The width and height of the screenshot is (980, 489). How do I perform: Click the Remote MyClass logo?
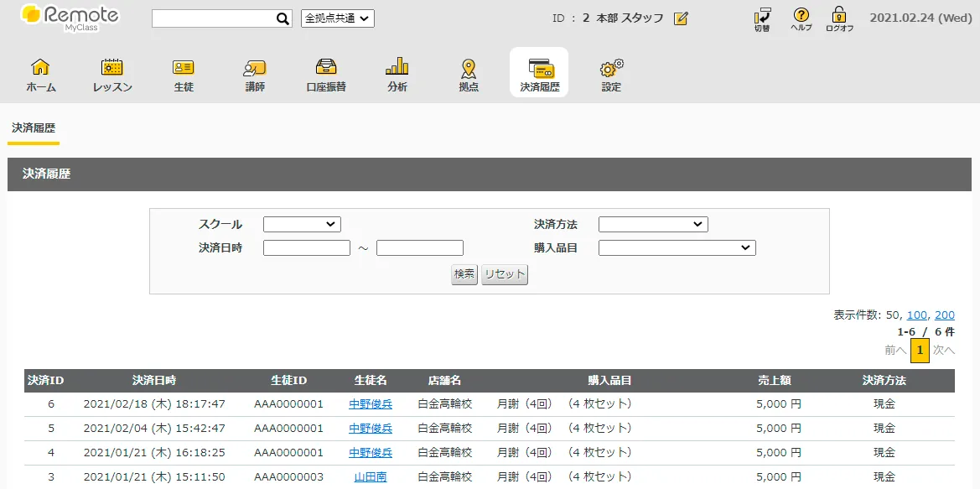(x=70, y=18)
